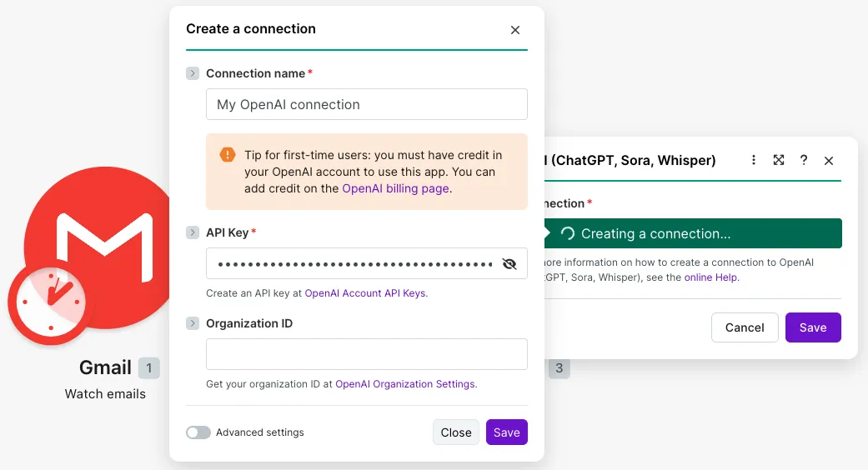The width and height of the screenshot is (868, 470).
Task: Click the Organization ID input field
Action: tap(367, 354)
